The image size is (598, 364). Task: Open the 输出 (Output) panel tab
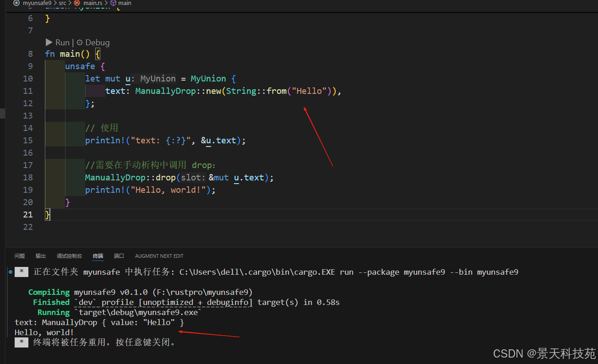(40, 256)
